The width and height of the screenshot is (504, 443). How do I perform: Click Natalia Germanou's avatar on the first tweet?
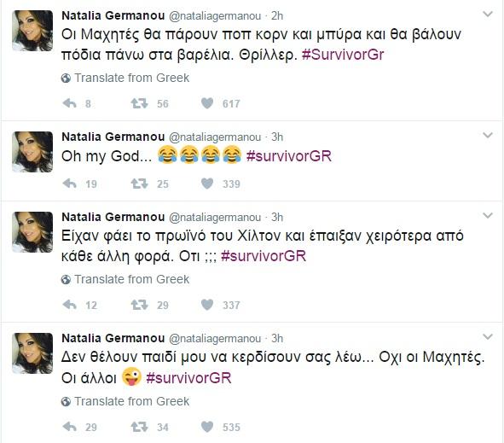[x=32, y=31]
